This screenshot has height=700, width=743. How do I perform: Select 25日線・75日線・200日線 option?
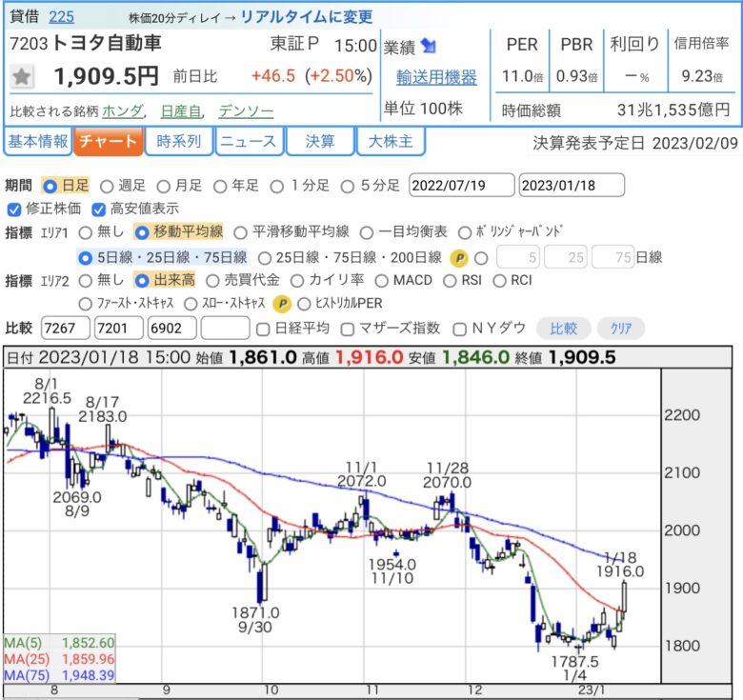265,258
